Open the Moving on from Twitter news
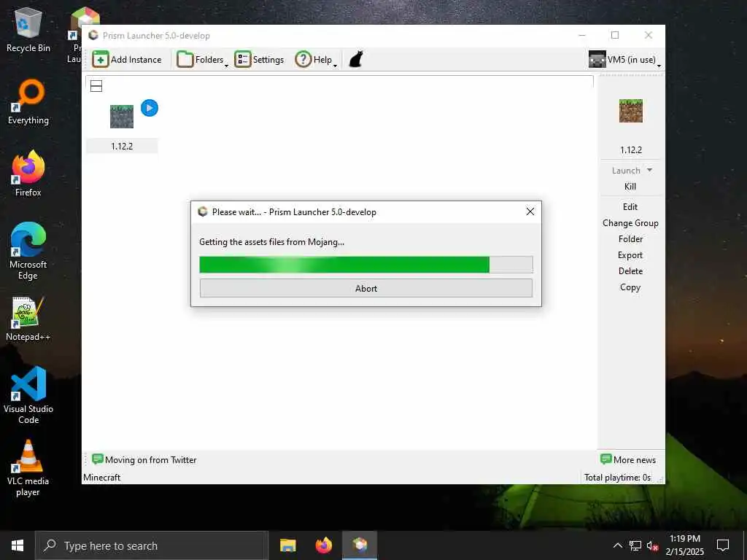Screen dimensions: 747x560 144,460
